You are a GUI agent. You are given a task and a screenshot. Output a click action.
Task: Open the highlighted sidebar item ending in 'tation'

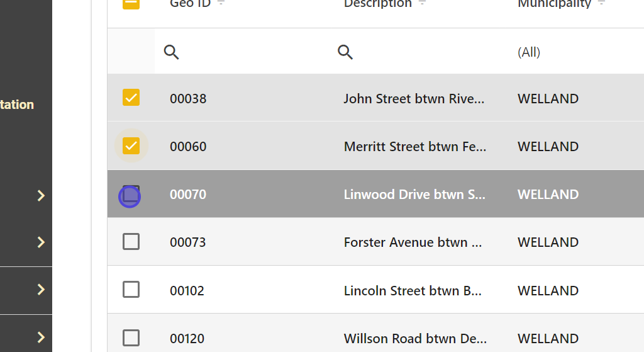pyautogui.click(x=18, y=105)
